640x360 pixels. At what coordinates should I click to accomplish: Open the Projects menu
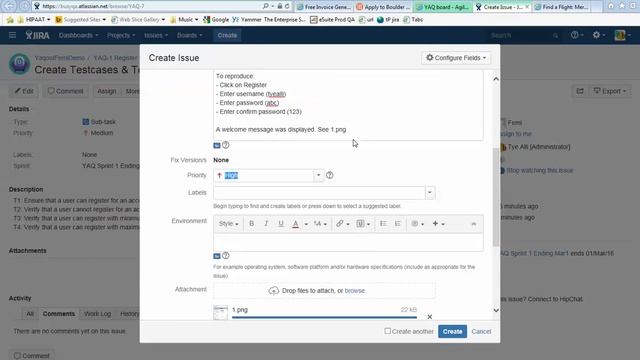click(121, 36)
